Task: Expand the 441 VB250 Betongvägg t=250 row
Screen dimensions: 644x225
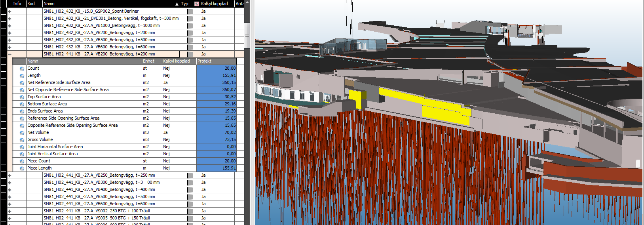Action: pos(9,175)
